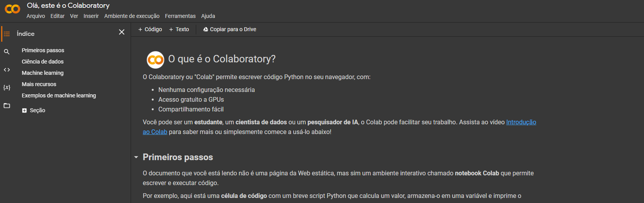The width and height of the screenshot is (644, 203).
Task: Click the Colab logo in top-left corner
Action: tap(12, 9)
